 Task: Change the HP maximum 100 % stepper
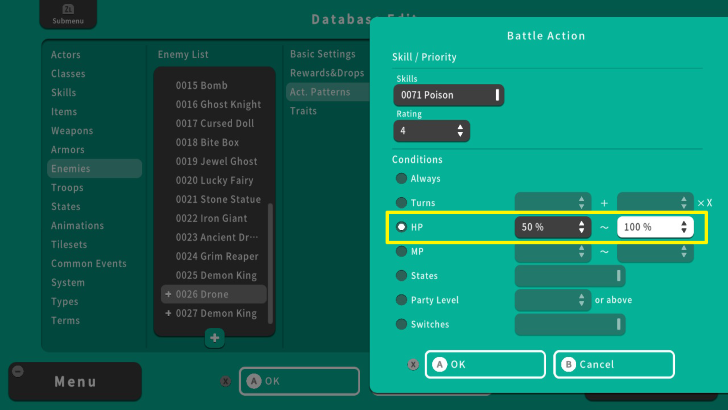click(655, 227)
